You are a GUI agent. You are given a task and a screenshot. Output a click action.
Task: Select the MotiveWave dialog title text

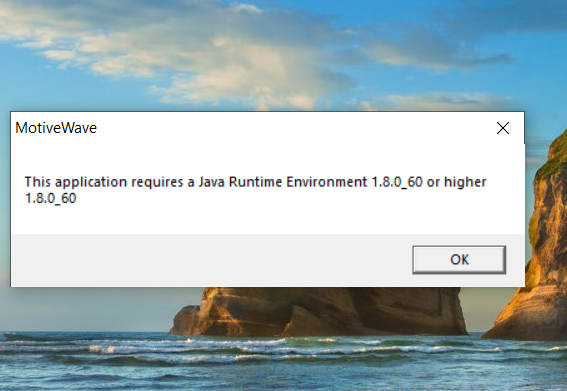(56, 128)
